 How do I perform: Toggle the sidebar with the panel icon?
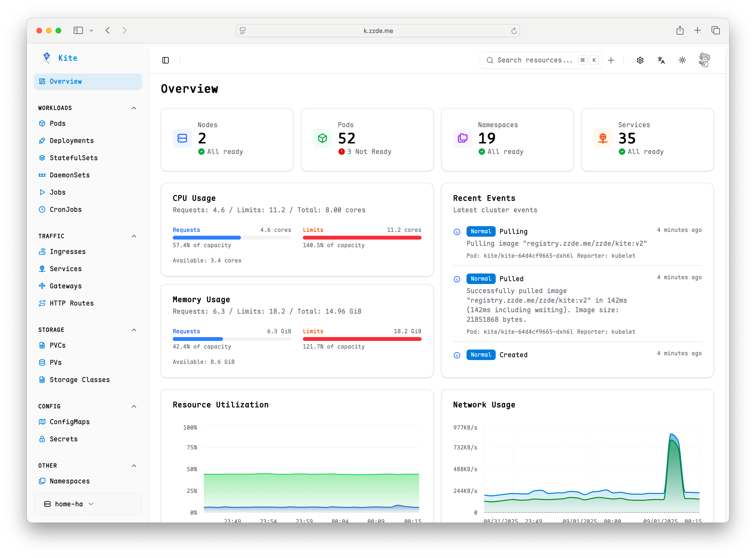[x=165, y=60]
